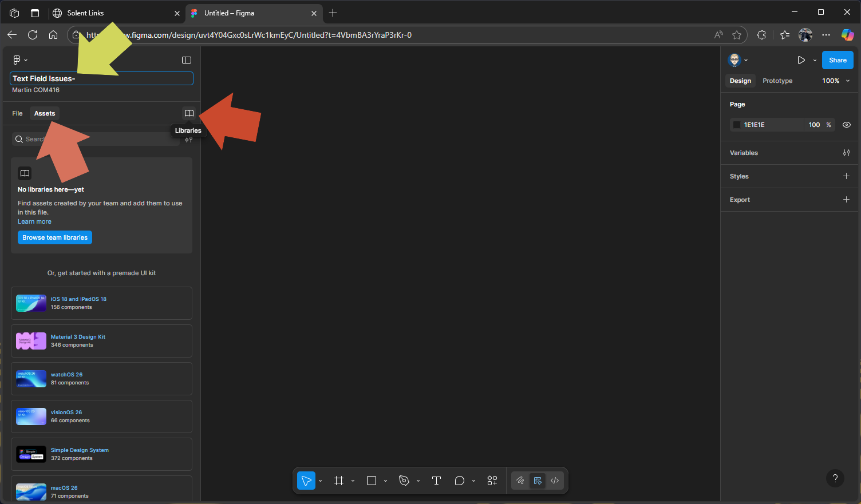
Task: Expand the present play options chevron
Action: [x=815, y=60]
